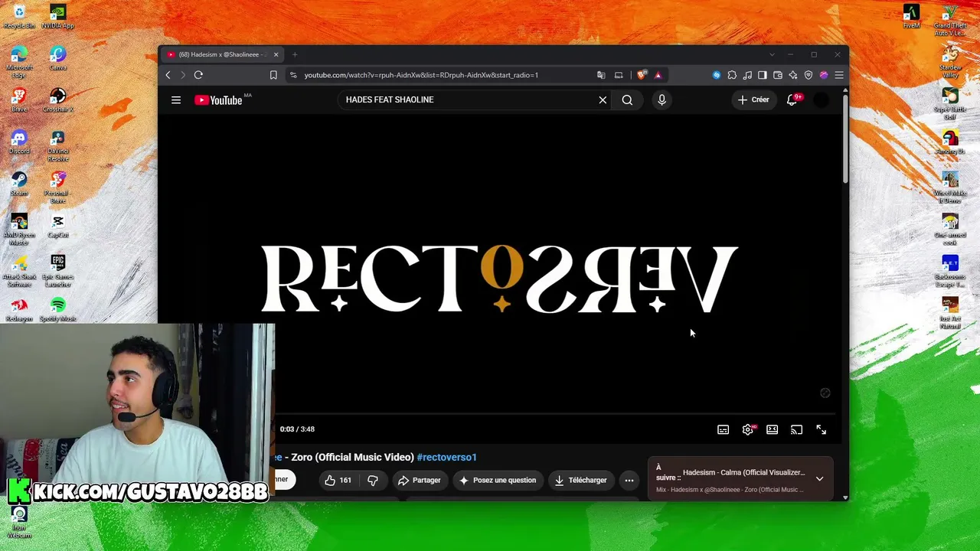Image resolution: width=980 pixels, height=551 pixels.
Task: Select the Microsoft Edge desktop shortcut
Action: tap(19, 62)
